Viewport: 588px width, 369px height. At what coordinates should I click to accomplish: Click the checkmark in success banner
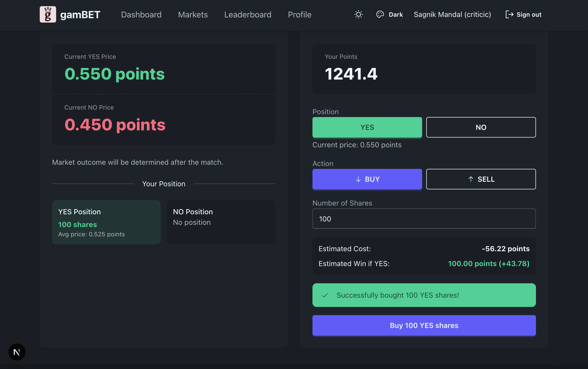325,295
